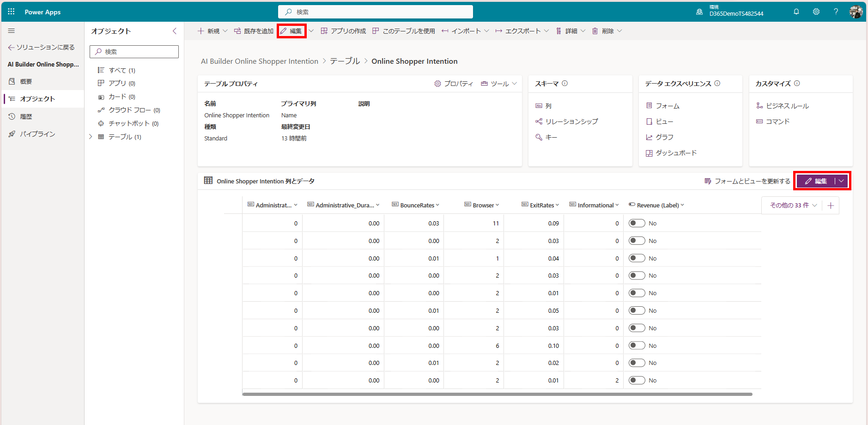Open the BounceRates column header menu
This screenshot has height=425, width=868.
point(437,205)
